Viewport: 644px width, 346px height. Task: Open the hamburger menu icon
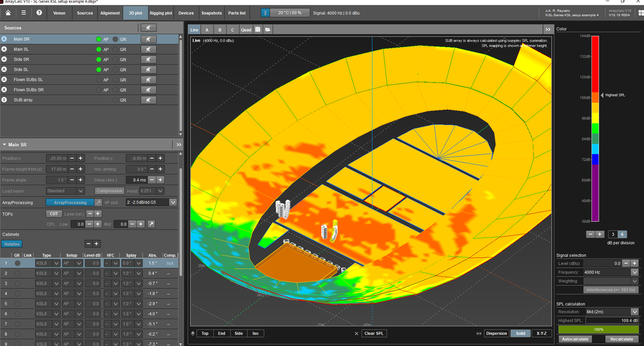(23, 12)
